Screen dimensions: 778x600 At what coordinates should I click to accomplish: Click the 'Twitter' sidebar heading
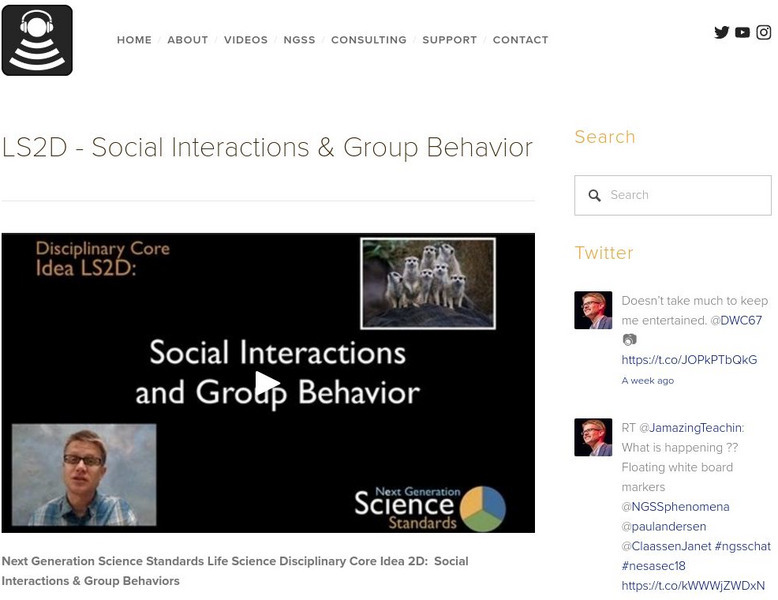[x=604, y=253]
